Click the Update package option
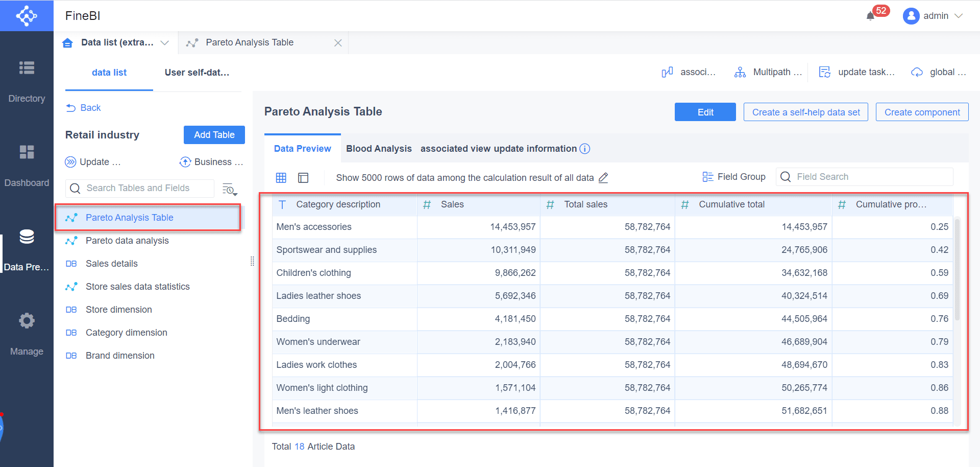 coord(93,162)
